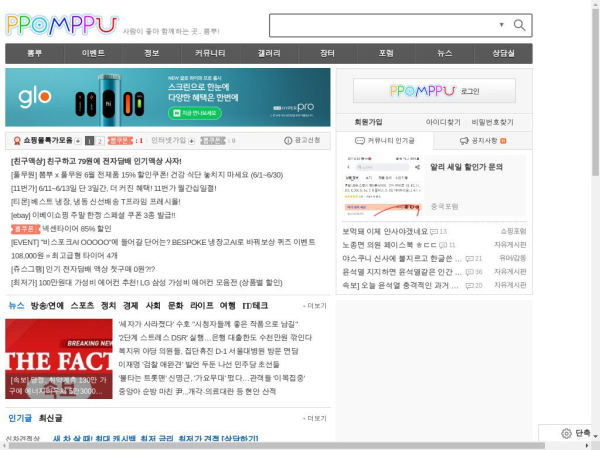Open the [최저가] 100만원대 가성비 에어컨 deal
The height and width of the screenshot is (450, 600).
coord(147,282)
